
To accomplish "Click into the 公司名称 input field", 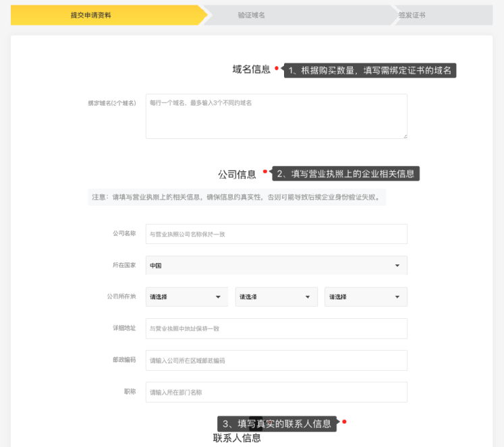I will pyautogui.click(x=276, y=234).
